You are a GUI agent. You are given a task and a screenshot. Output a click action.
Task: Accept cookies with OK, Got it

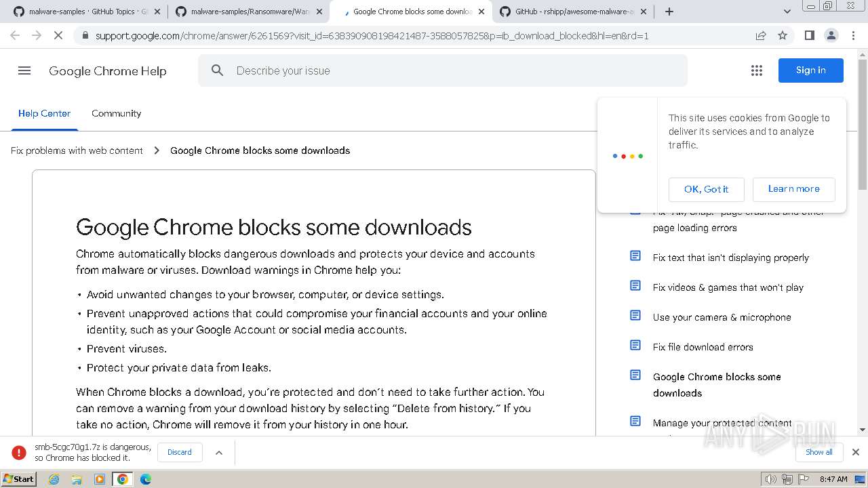(x=707, y=189)
